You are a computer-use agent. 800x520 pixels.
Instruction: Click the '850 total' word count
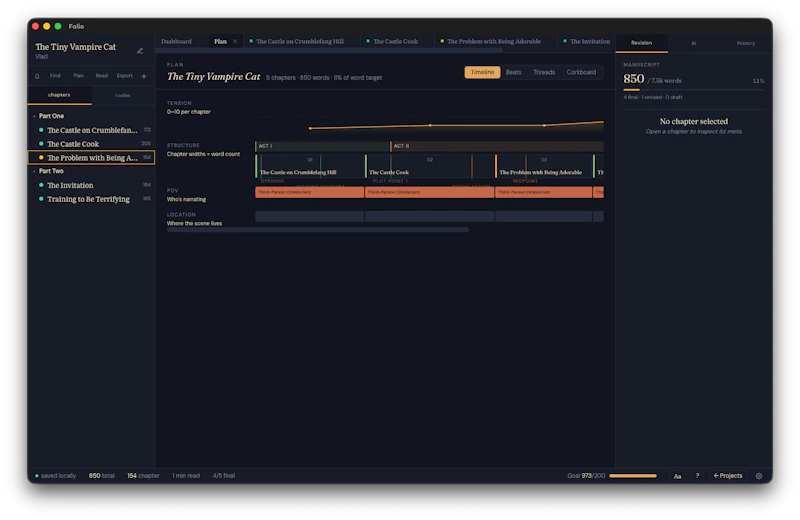click(102, 476)
